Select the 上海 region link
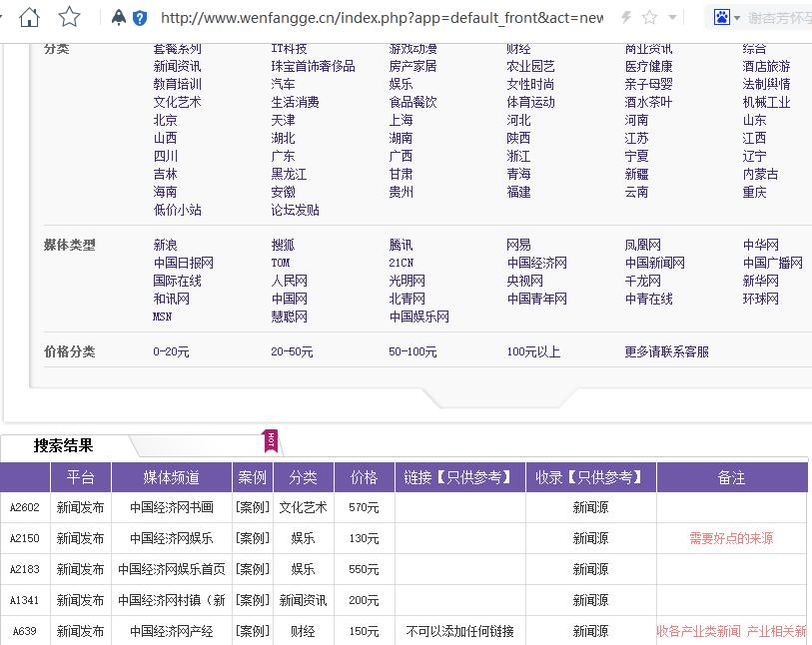The image size is (812, 645). (401, 120)
